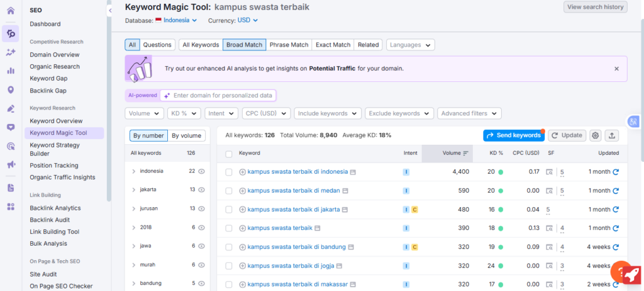The image size is (644, 291).
Task: Open the AI sparkle icon in rail
Action: pos(10,52)
